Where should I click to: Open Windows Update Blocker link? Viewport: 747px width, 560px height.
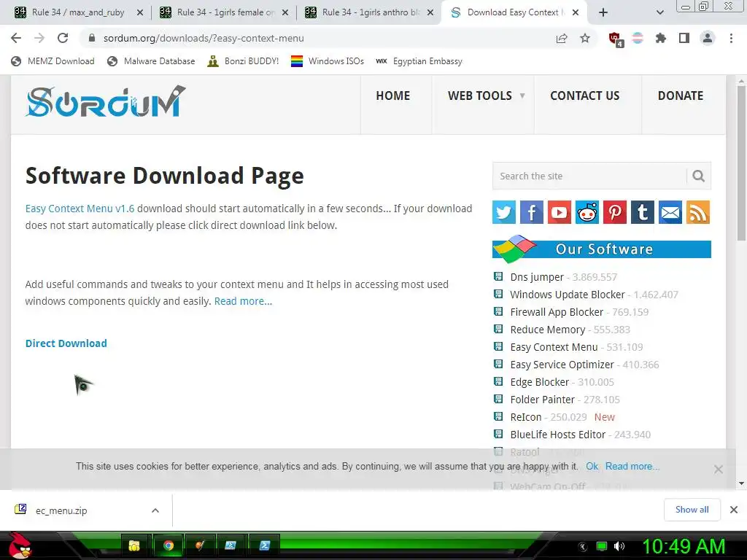tap(568, 295)
